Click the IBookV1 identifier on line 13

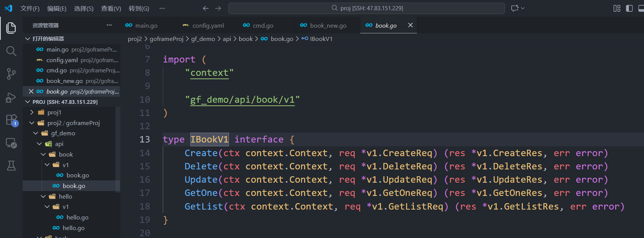click(209, 139)
